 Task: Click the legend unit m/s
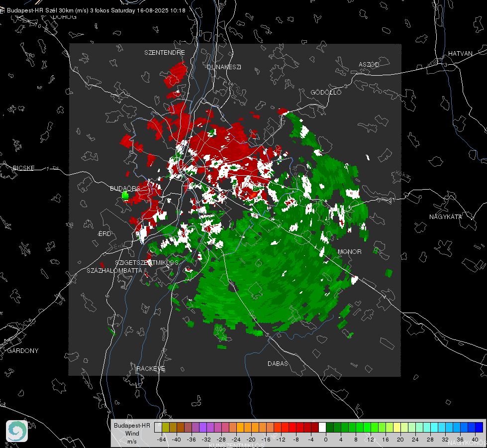point(132,442)
